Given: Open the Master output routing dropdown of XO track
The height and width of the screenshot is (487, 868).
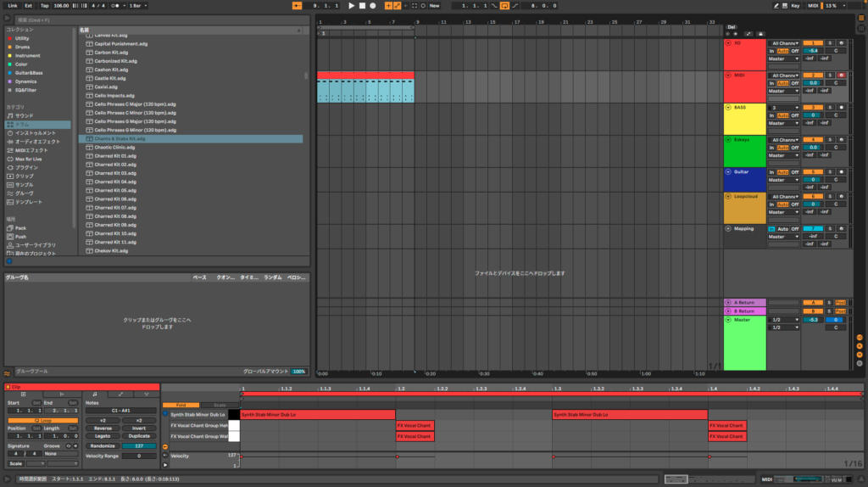Looking at the screenshot, I should pos(784,59).
